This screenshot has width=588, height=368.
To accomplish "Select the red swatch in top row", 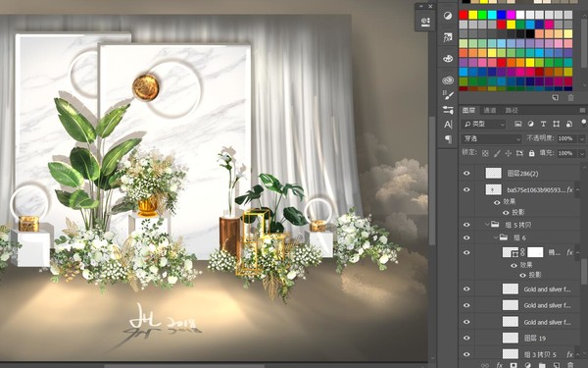I will [x=464, y=15].
